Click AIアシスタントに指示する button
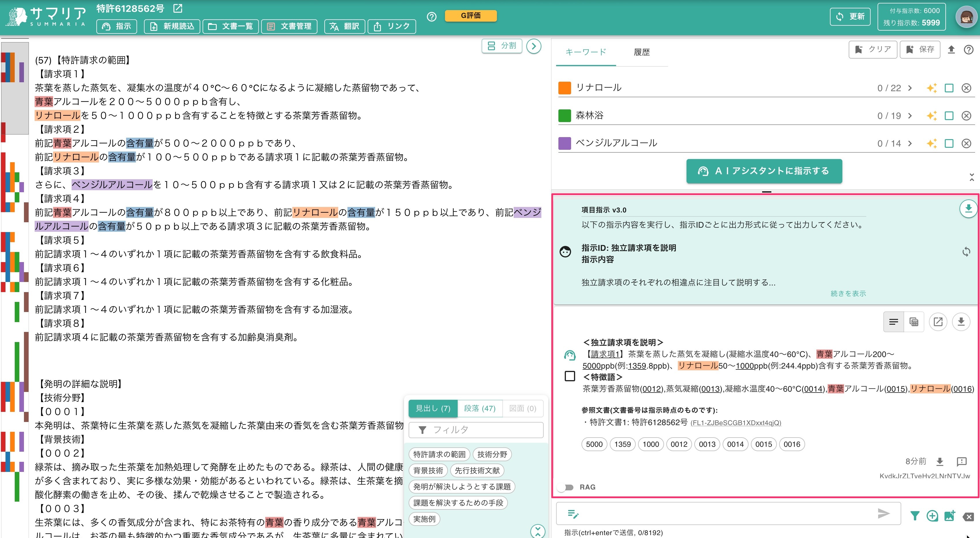Image resolution: width=980 pixels, height=538 pixels. [764, 171]
